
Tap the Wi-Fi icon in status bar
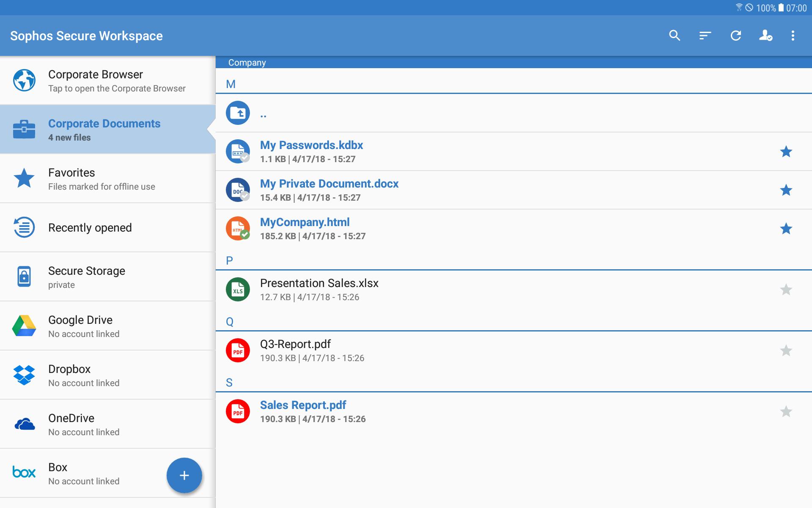[739, 8]
